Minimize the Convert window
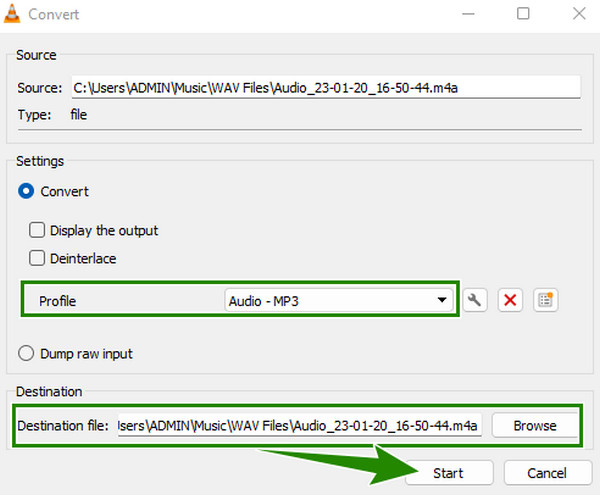The image size is (600, 495). [468, 14]
